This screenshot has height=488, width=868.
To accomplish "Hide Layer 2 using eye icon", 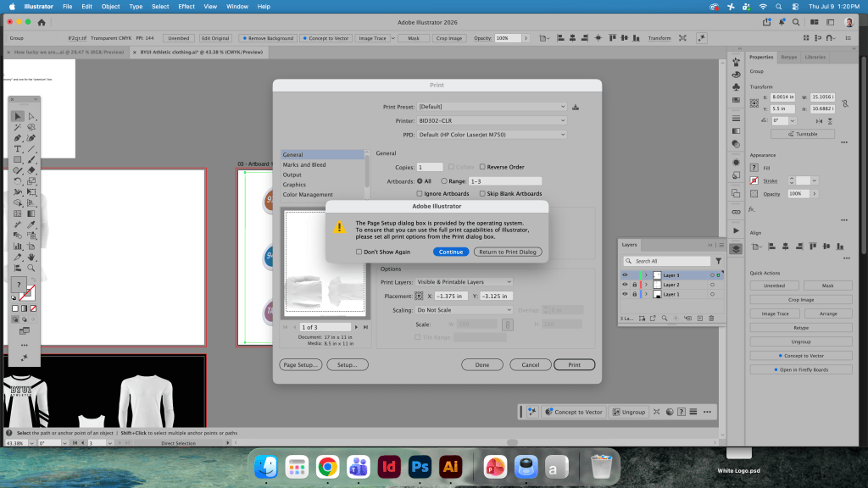I will point(625,285).
